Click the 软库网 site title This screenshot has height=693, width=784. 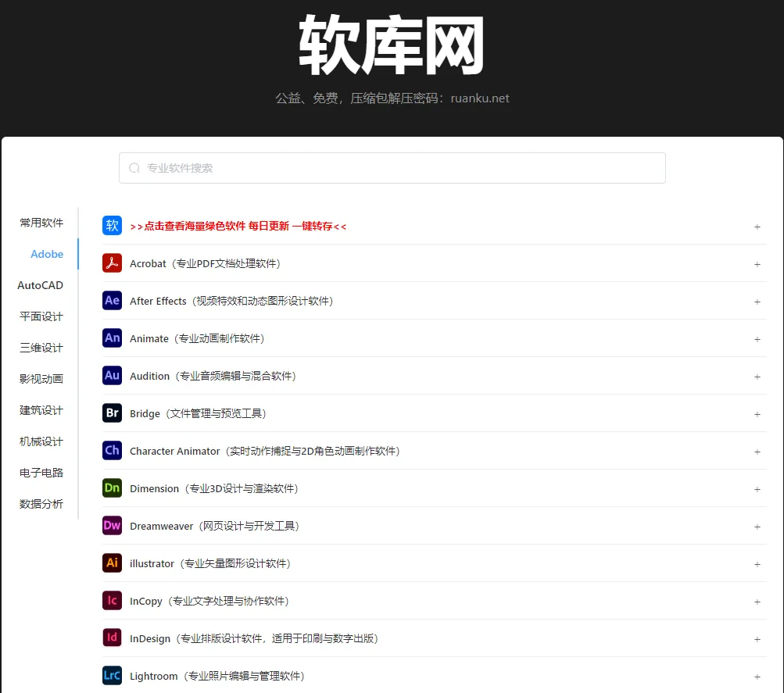[392, 45]
